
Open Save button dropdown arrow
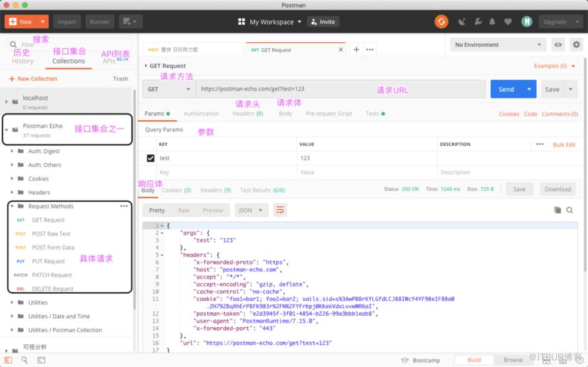click(570, 89)
